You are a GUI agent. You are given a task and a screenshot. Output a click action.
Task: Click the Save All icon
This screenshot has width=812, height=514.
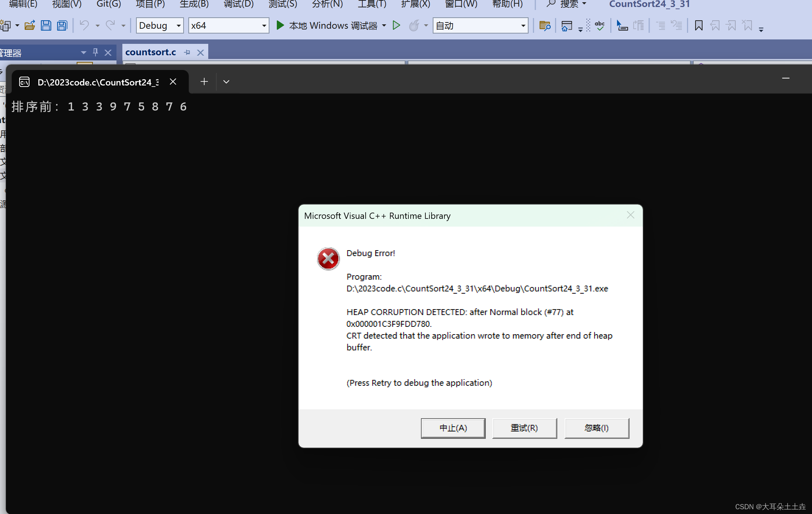[x=62, y=25]
